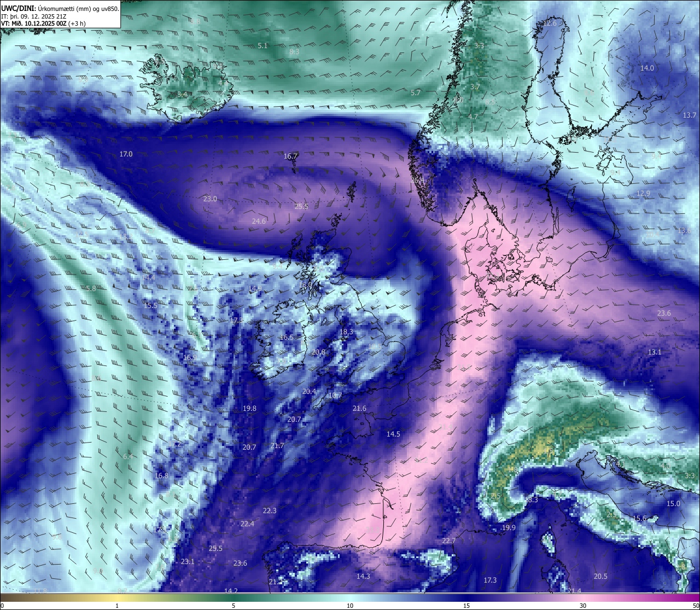Select the 12.6 value label
This screenshot has height=610, width=700.
(550, 23)
